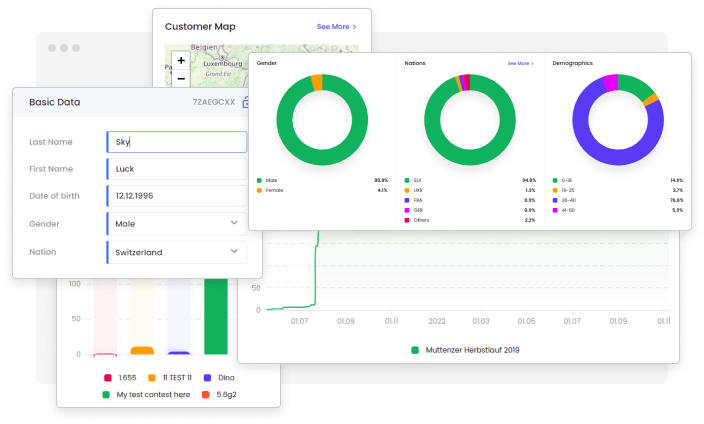Toggle the 11 TEST 11 legend series

pos(153,378)
